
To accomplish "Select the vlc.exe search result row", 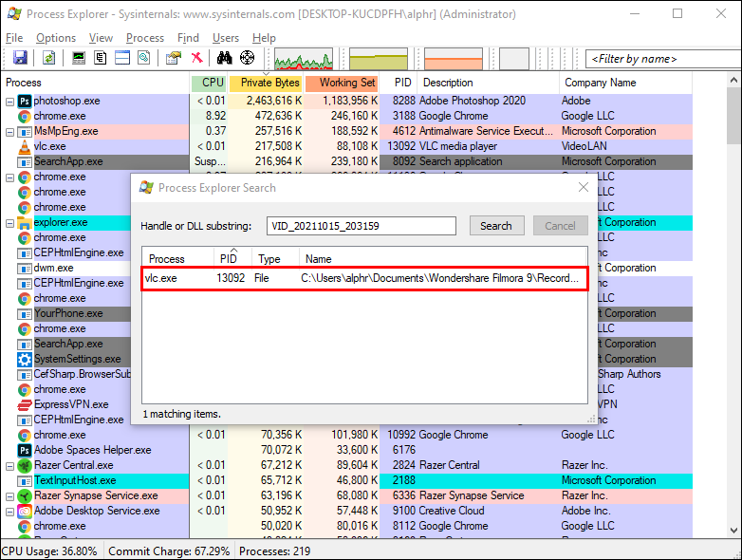I will click(x=365, y=278).
